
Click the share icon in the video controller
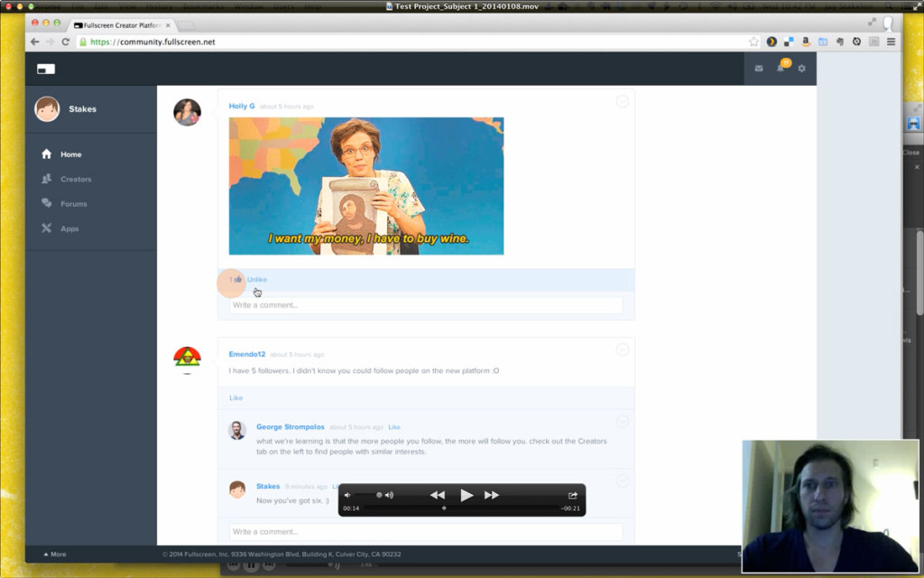click(x=572, y=496)
